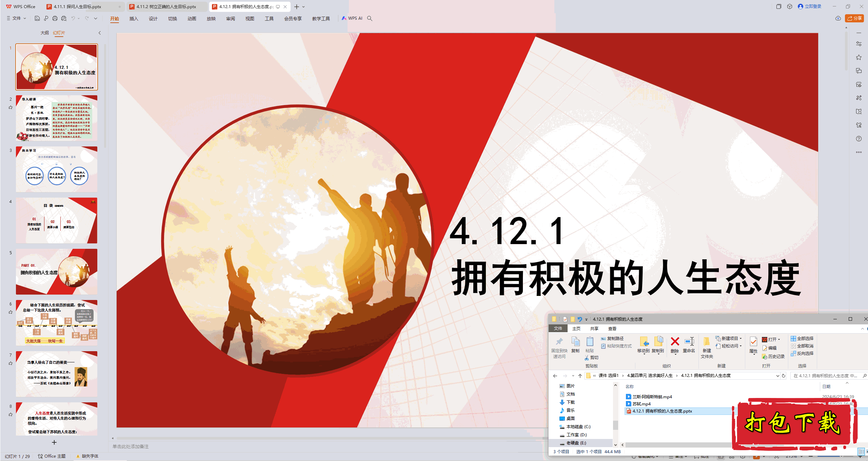This screenshot has width=868, height=461.
Task: Click the Undo arrow icon
Action: tap(73, 18)
